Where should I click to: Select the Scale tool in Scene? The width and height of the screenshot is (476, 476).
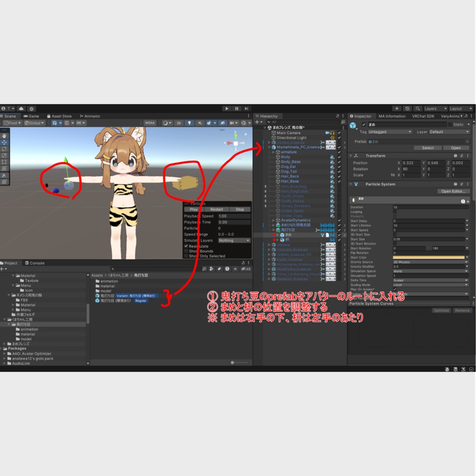[x=4, y=155]
